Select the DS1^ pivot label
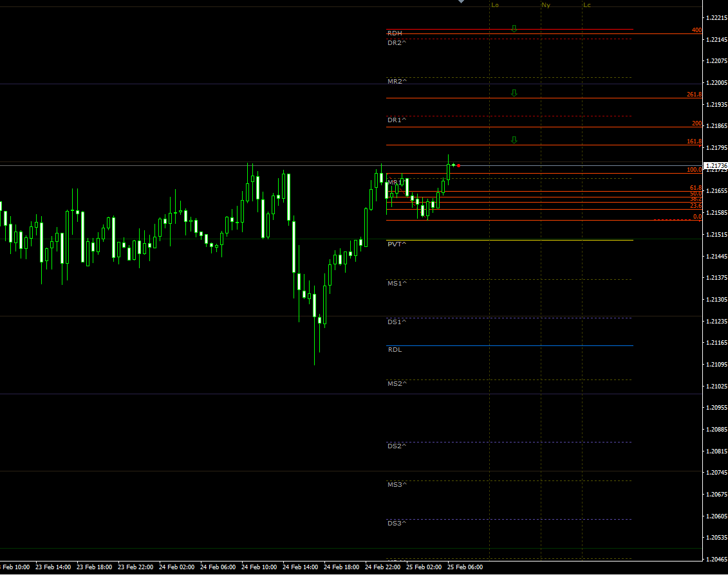Viewport: 728px width, 575px height. point(397,322)
